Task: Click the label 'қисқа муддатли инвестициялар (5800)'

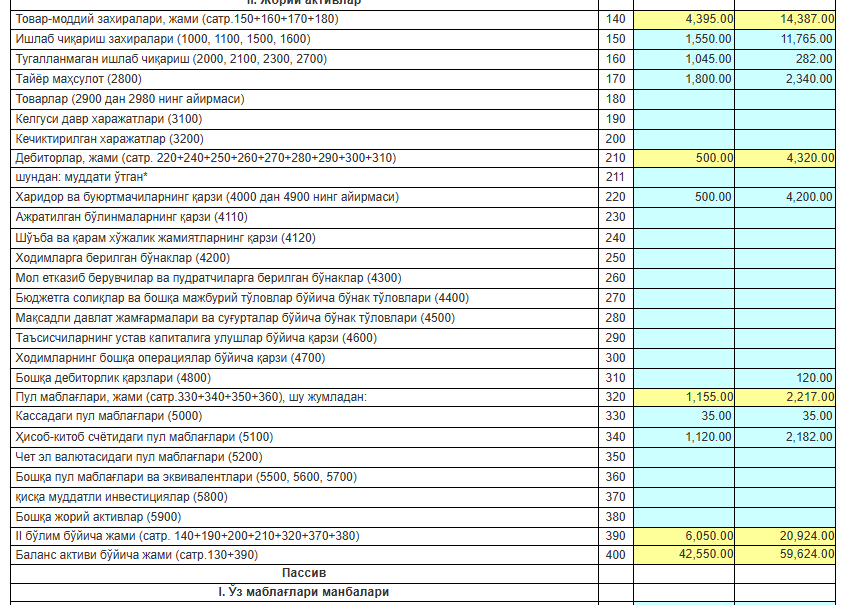Action: tap(121, 497)
